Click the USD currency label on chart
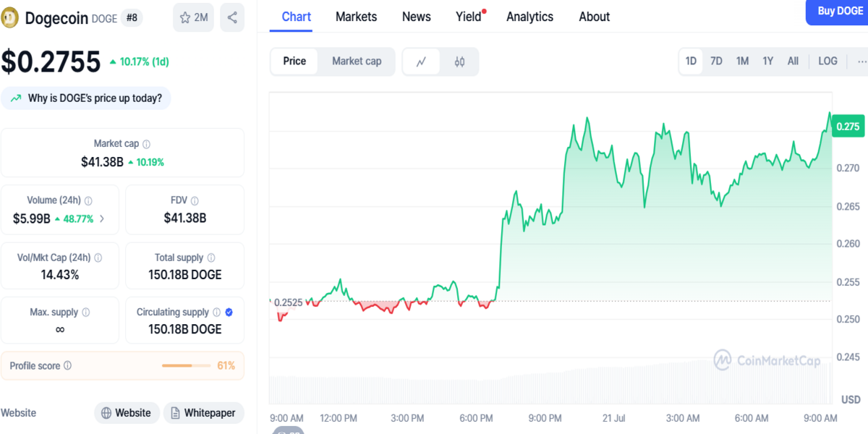Image resolution: width=868 pixels, height=434 pixels. click(851, 400)
